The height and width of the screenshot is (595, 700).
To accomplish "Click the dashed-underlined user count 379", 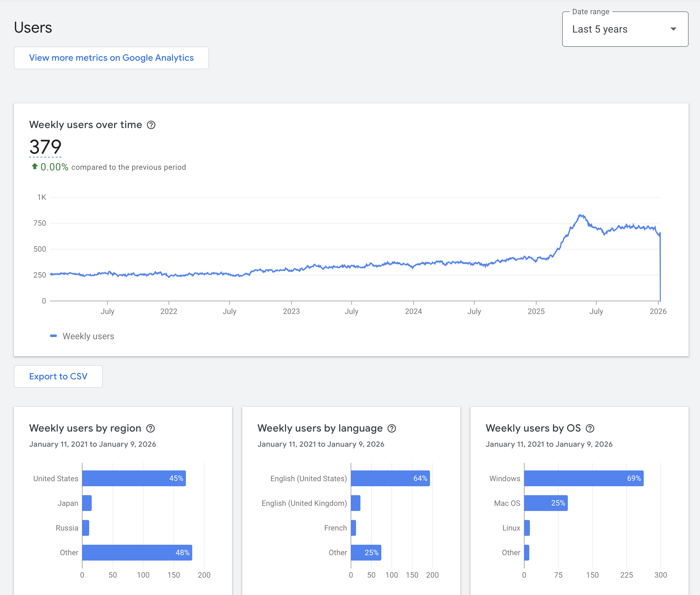I will (x=45, y=147).
